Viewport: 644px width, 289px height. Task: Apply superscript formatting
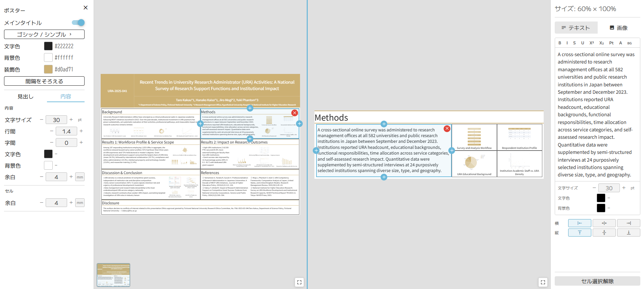coord(592,43)
